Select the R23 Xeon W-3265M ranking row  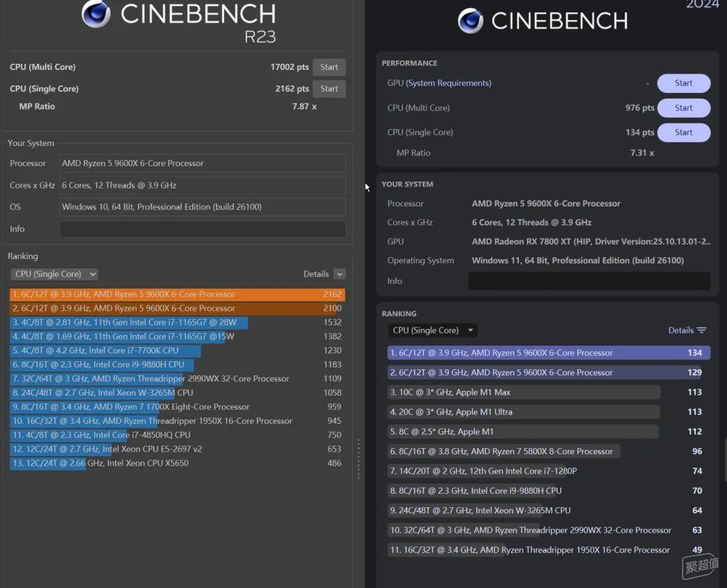coord(178,392)
